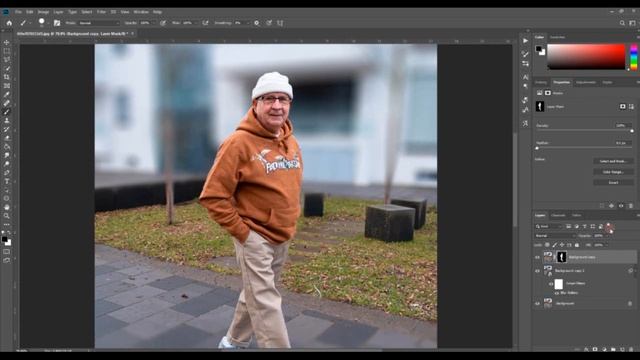This screenshot has width=640, height=360.
Task: Click the lock all padlock icon in Layers
Action: [577, 245]
